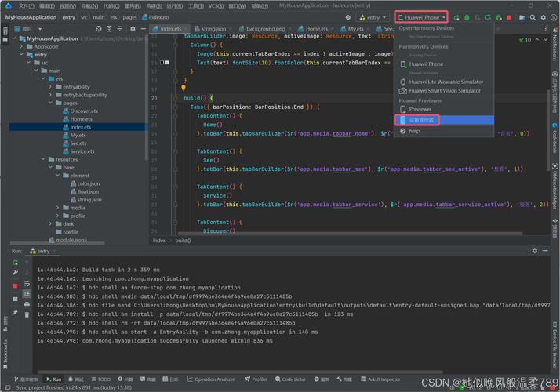Open the project view mode dropdown arrow
This screenshot has width=560, height=392.
40,29
